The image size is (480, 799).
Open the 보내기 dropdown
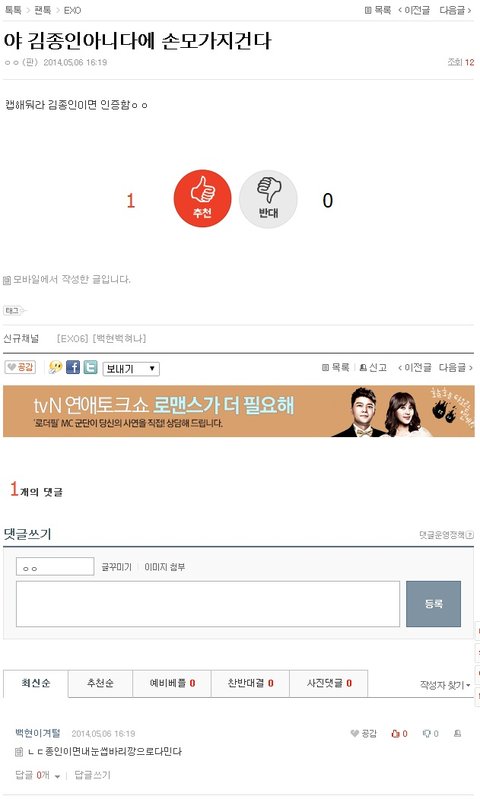pos(131,368)
